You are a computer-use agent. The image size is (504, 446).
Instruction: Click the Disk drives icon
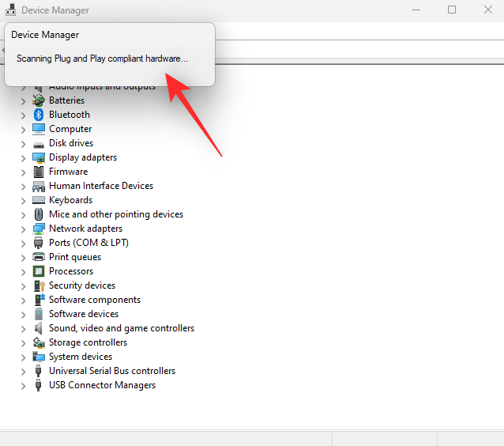[39, 143]
